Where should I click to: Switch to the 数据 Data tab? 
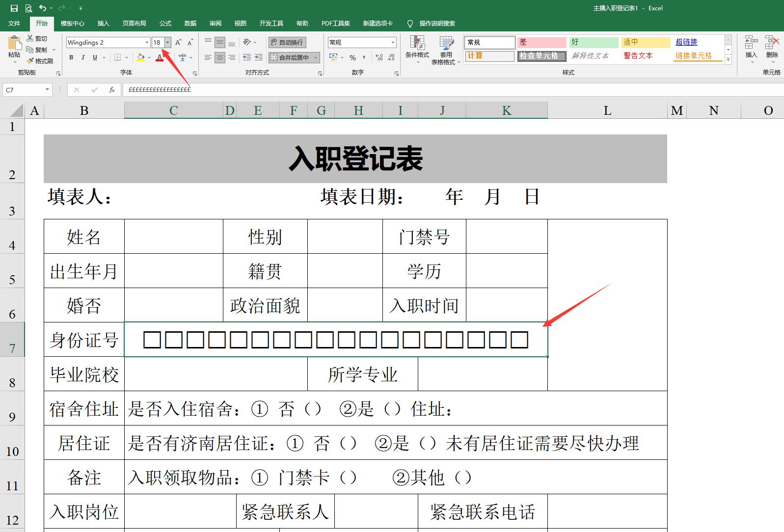pyautogui.click(x=190, y=23)
